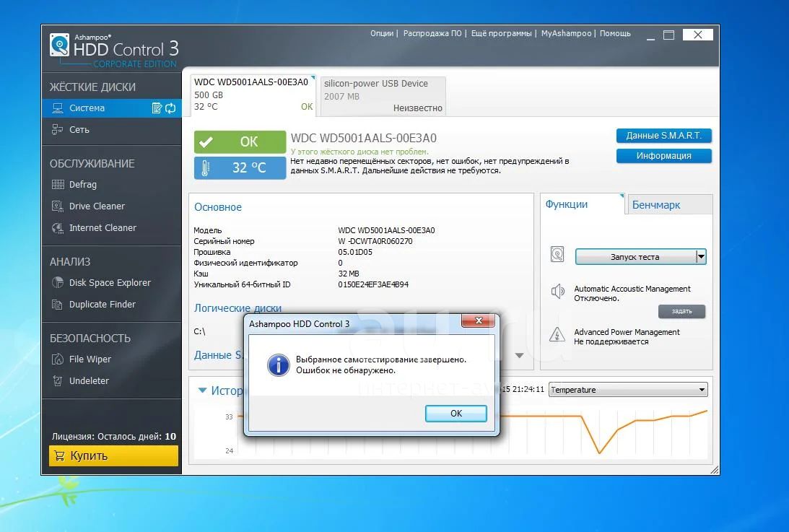Close the Ashampoo HDD Control 3 dialog
This screenshot has height=532, width=789.
coord(479,320)
